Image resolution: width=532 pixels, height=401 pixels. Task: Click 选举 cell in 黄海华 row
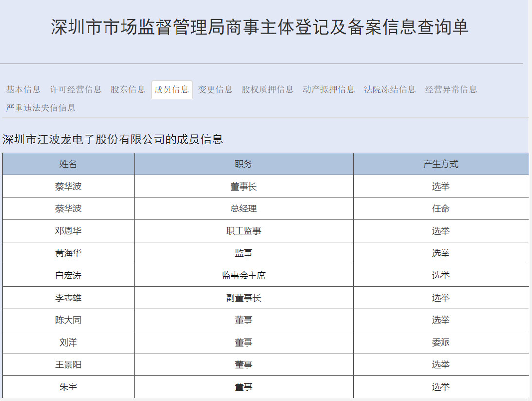pos(441,253)
